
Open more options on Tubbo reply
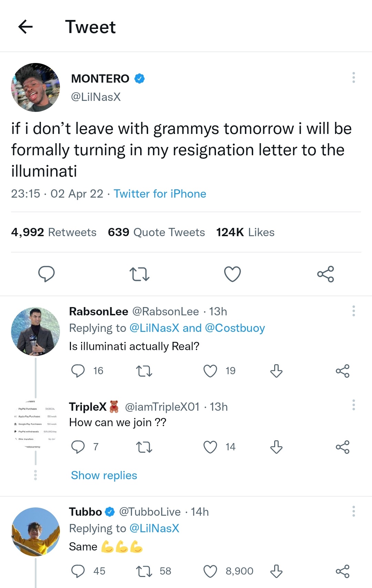[x=353, y=511]
